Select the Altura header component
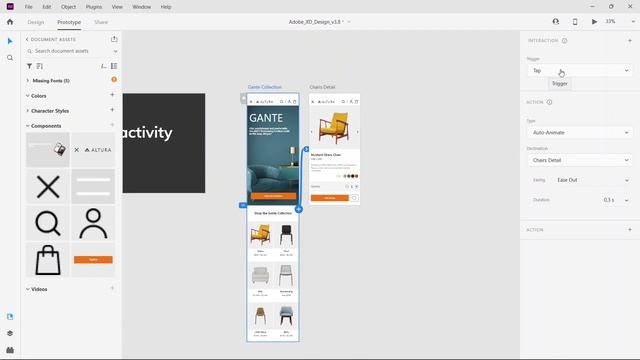640x360 pixels. pos(93,150)
